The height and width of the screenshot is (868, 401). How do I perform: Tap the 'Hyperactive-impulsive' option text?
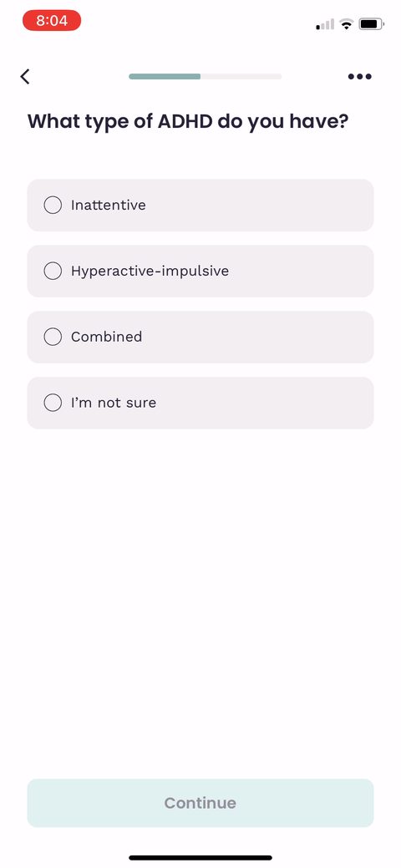[150, 272]
